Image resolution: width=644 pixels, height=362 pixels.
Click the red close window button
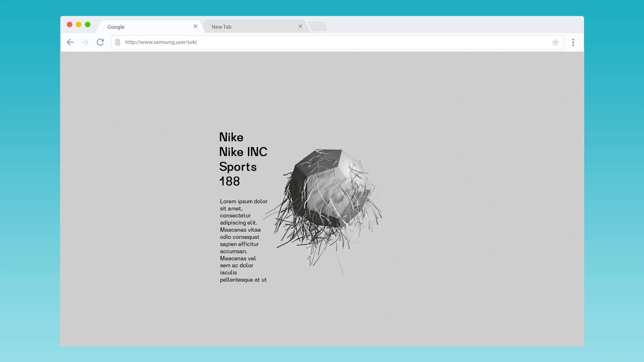(x=70, y=24)
